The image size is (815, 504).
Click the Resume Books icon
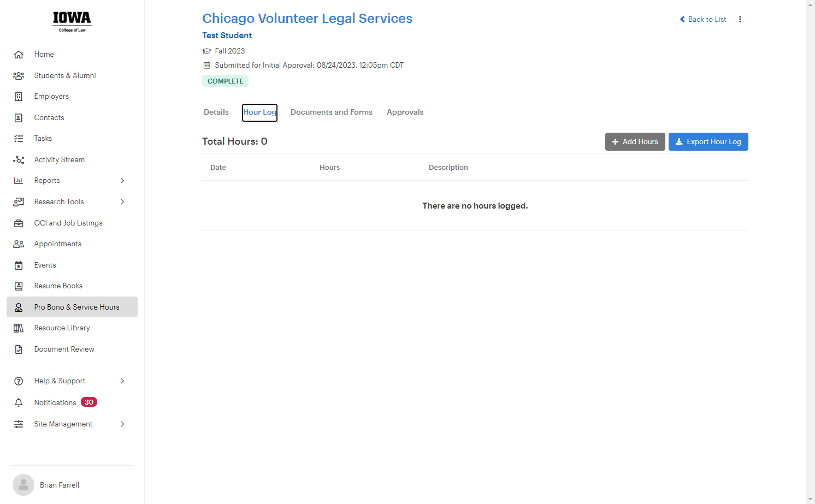point(19,286)
